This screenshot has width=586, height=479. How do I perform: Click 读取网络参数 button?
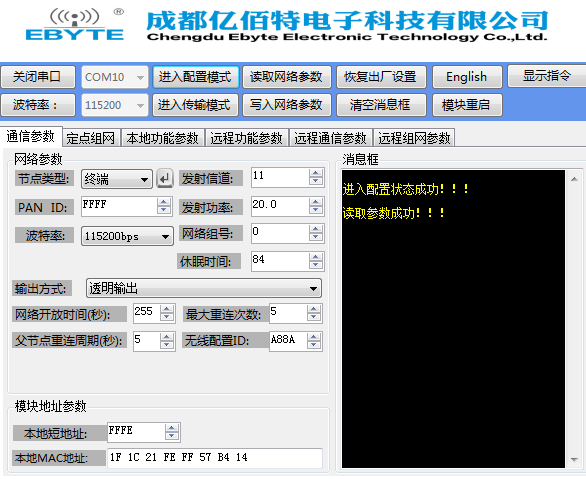[287, 77]
